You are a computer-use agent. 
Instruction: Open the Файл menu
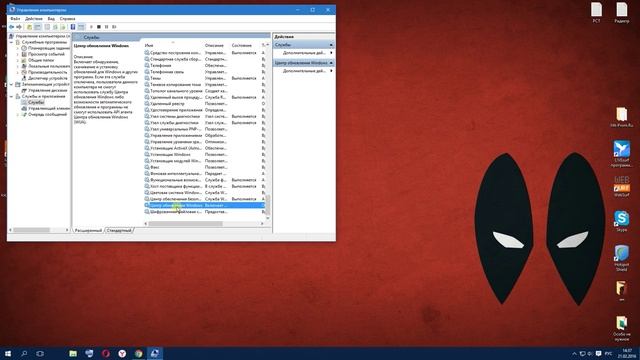point(15,19)
